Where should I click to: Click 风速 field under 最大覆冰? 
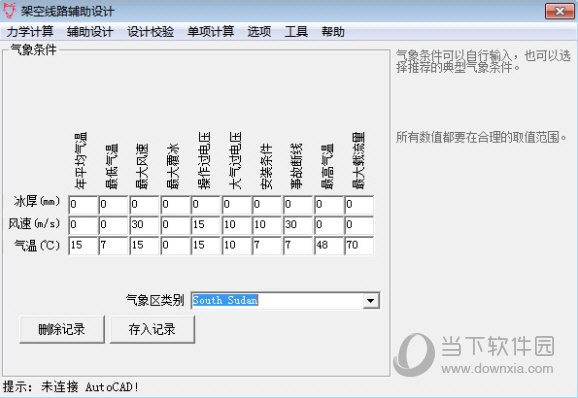tap(175, 225)
